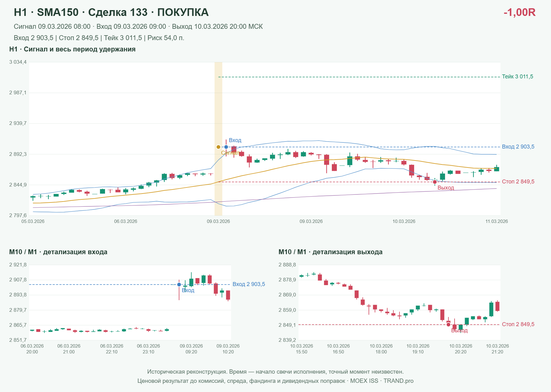Click the 'Стоп 2 849,5' label on H1 chart
Viewport: 551px width, 392px height.
518,182
